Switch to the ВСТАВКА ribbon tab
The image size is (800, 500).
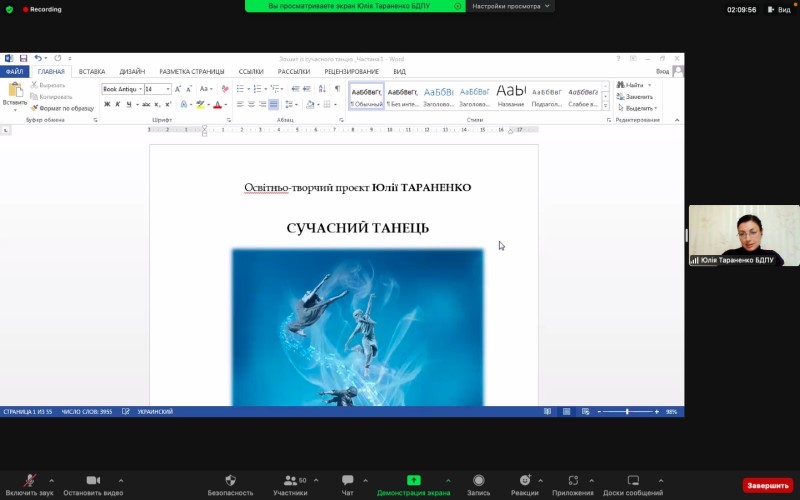click(x=92, y=71)
